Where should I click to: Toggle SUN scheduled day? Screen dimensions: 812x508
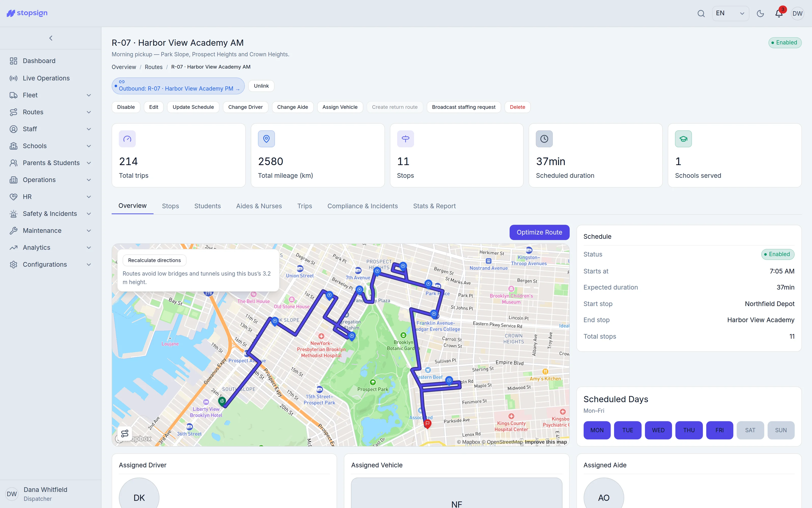[x=781, y=430]
